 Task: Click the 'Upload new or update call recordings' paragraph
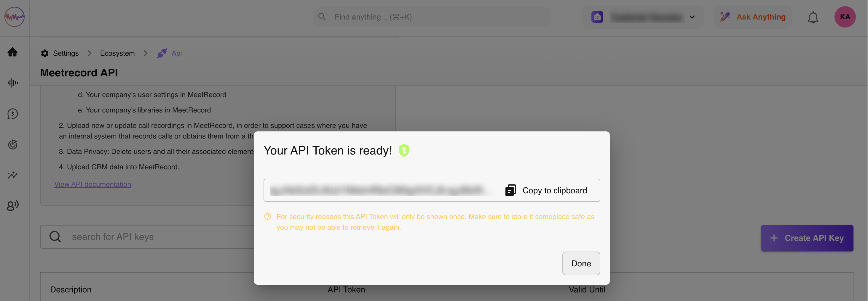pyautogui.click(x=213, y=131)
